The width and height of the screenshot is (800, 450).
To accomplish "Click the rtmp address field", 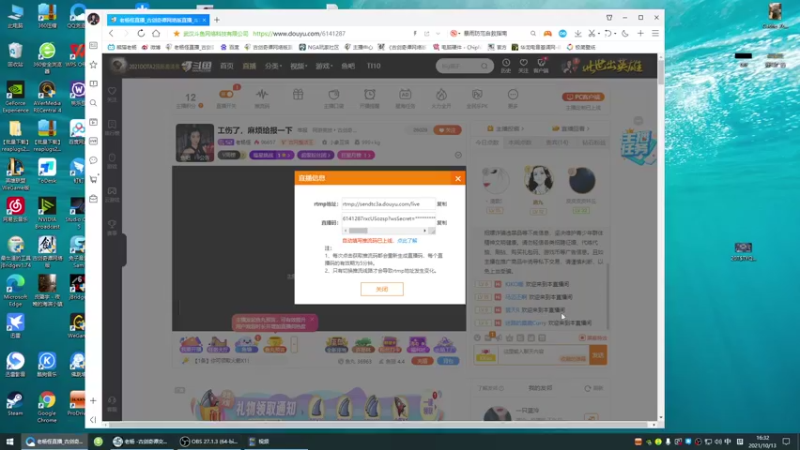I will [388, 204].
